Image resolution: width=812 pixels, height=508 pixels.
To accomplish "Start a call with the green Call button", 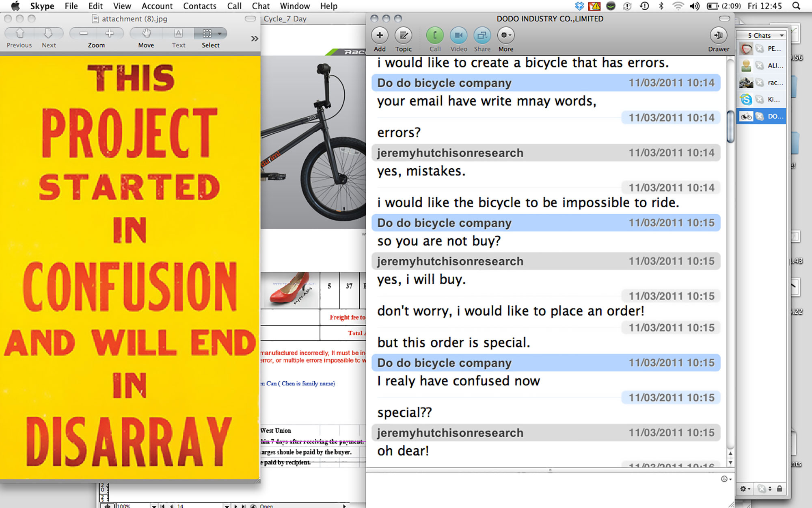I will (435, 36).
